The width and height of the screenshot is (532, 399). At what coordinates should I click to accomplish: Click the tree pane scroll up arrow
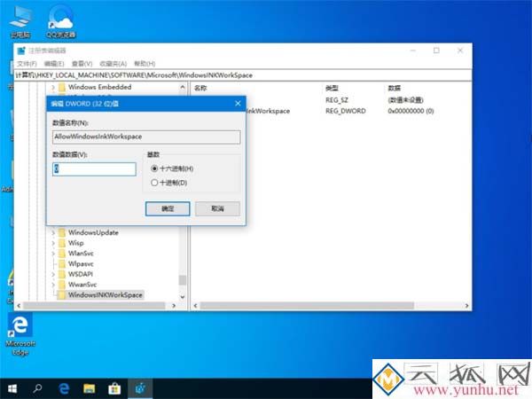coord(183,87)
